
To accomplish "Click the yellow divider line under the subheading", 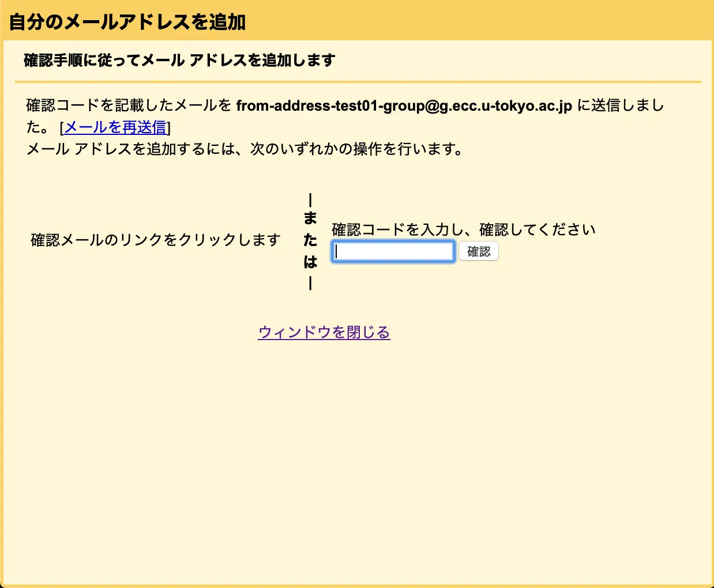I will 358,82.
